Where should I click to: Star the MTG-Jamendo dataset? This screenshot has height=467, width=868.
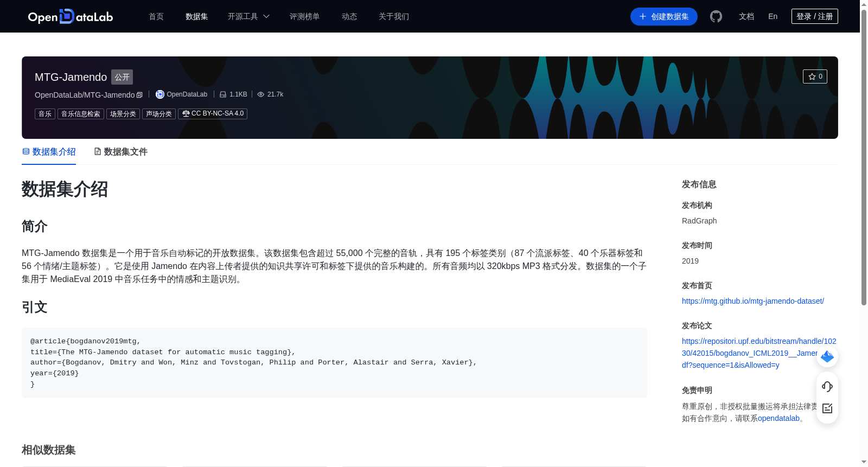coord(815,76)
